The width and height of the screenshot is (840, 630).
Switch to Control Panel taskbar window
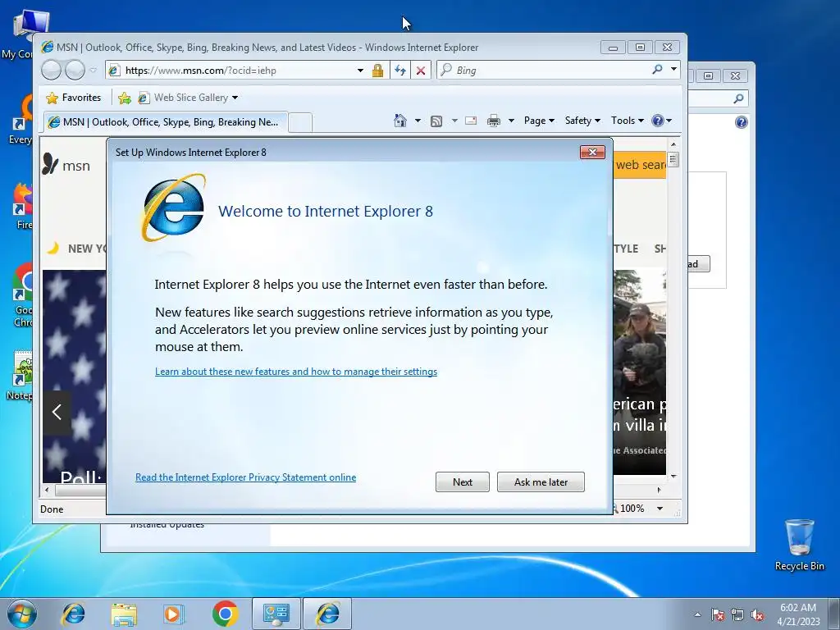coord(276,614)
